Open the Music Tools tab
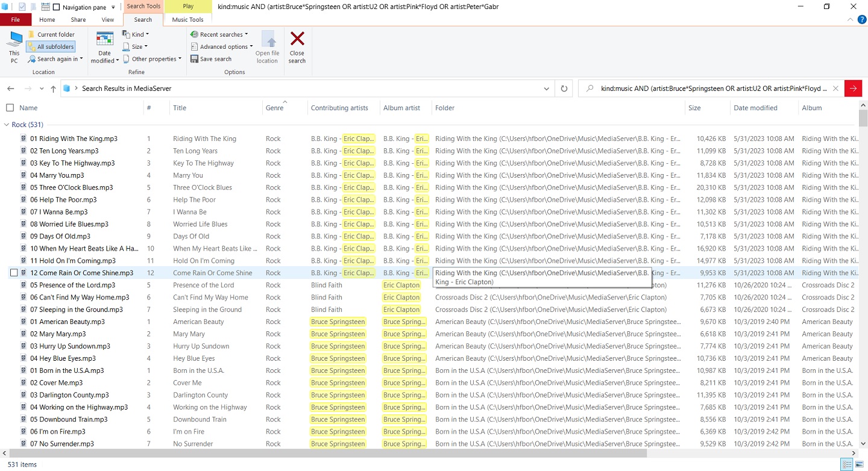Screen dimensions: 868x471 pyautogui.click(x=188, y=20)
